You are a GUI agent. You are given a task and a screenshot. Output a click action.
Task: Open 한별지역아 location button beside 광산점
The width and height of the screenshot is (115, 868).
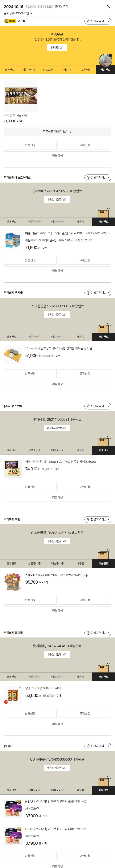coord(97,21)
